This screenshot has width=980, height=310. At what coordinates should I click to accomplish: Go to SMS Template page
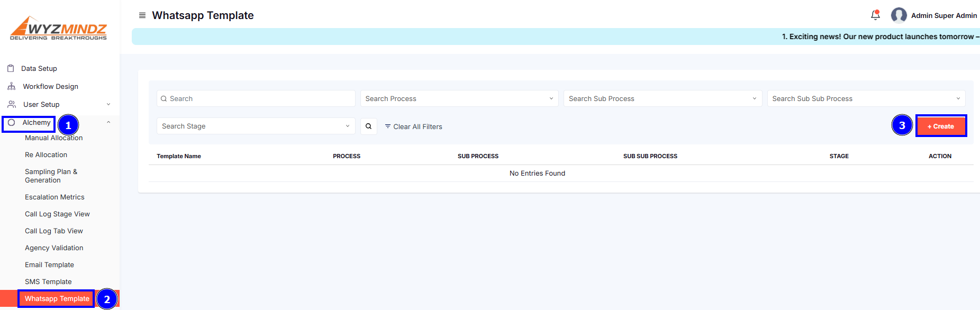point(48,282)
